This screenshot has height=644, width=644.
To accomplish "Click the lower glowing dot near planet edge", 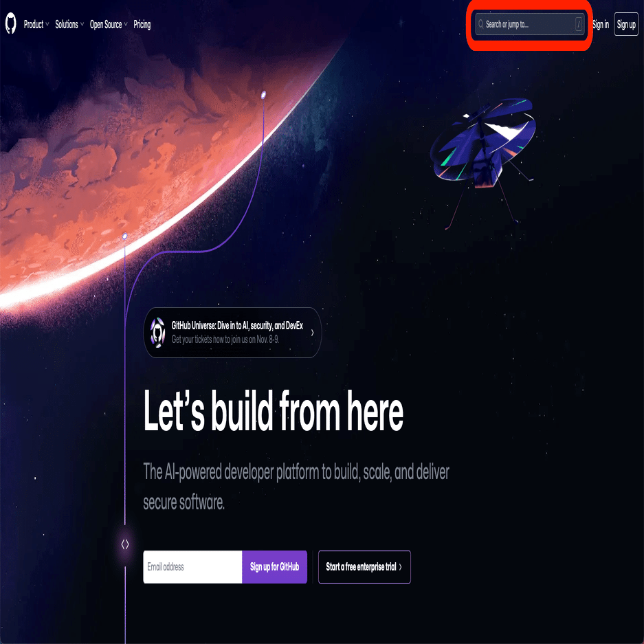I will pyautogui.click(x=125, y=236).
